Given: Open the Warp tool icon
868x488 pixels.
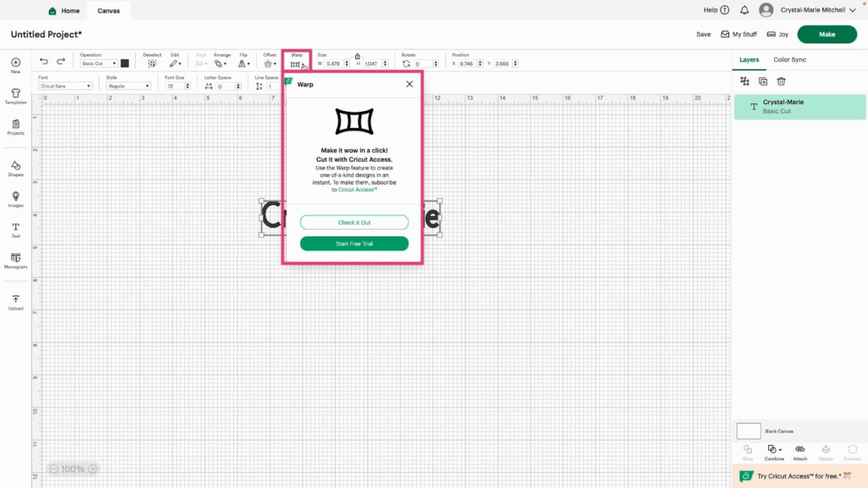Looking at the screenshot, I should coord(297,64).
